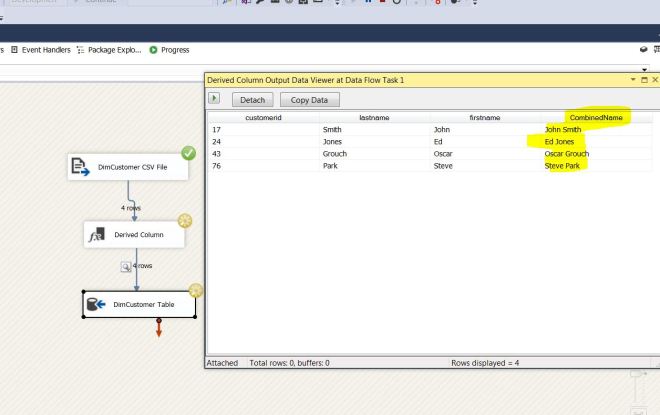The height and width of the screenshot is (415, 660).
Task: Click the Derived Column fx icon
Action: point(98,235)
